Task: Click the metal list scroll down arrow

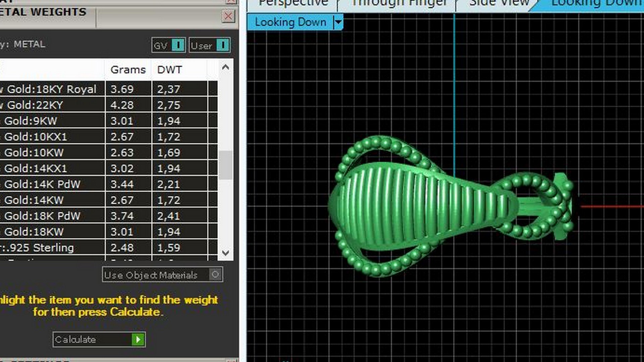Action: [x=226, y=253]
